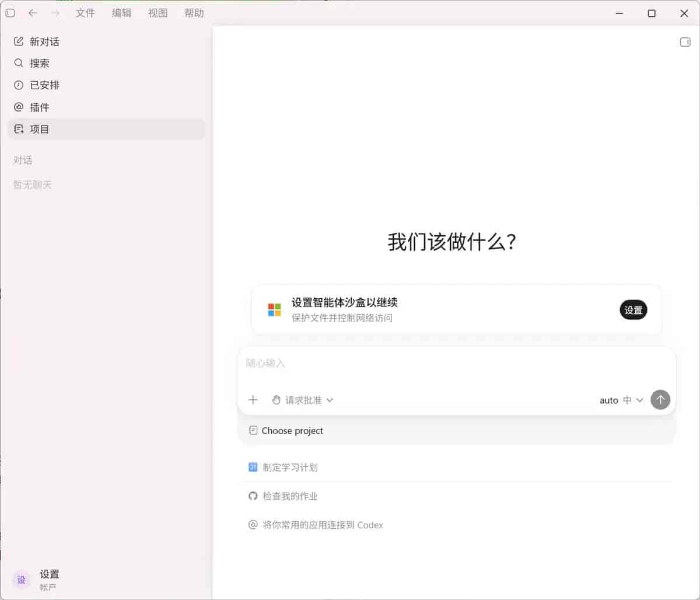Start a 新对话 from the sidebar

(106, 41)
